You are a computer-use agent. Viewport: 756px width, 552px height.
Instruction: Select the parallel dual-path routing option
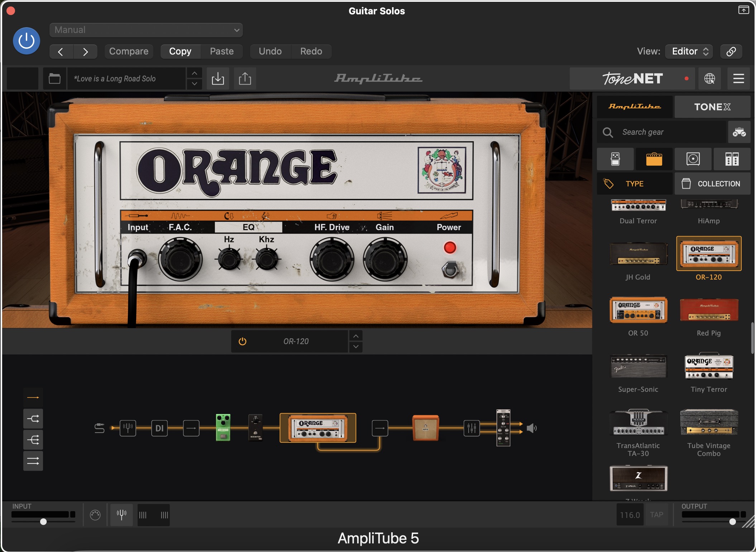pos(33,461)
